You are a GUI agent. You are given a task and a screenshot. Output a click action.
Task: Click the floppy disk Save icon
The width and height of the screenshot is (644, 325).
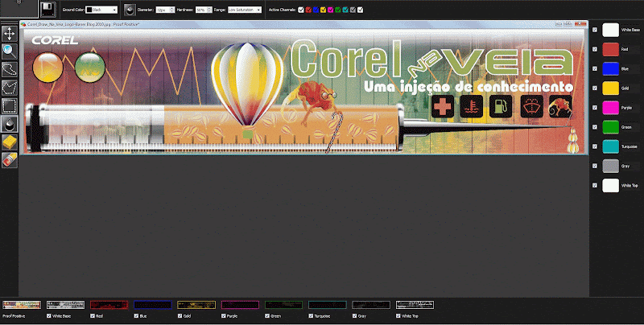(x=48, y=10)
